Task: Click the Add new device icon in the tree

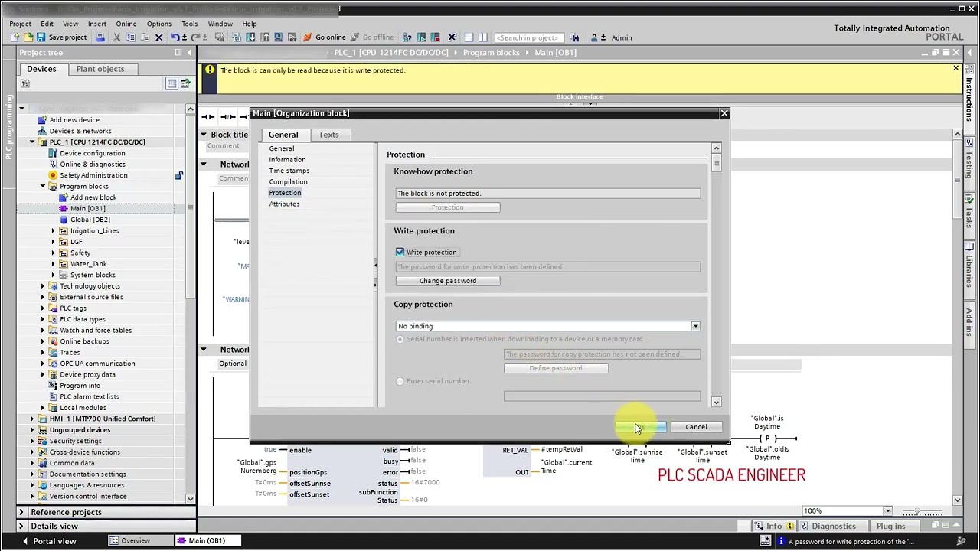Action: (x=43, y=120)
